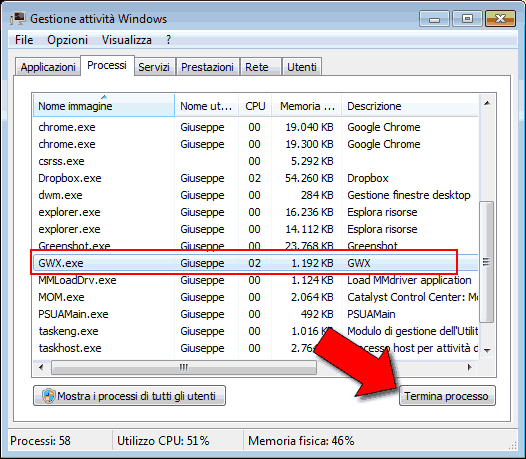Viewport: 526px width, 459px height.
Task: Click the Processi: 58 status entry
Action: [x=41, y=441]
